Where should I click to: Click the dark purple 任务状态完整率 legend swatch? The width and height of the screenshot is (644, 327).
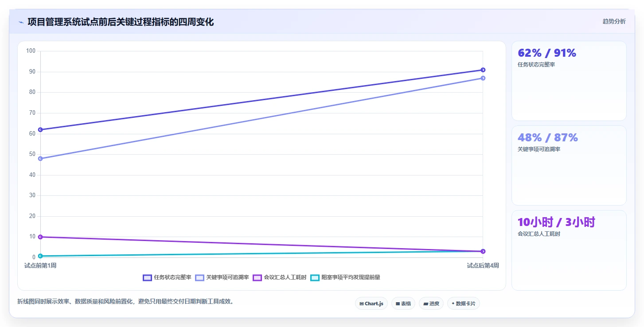(148, 277)
